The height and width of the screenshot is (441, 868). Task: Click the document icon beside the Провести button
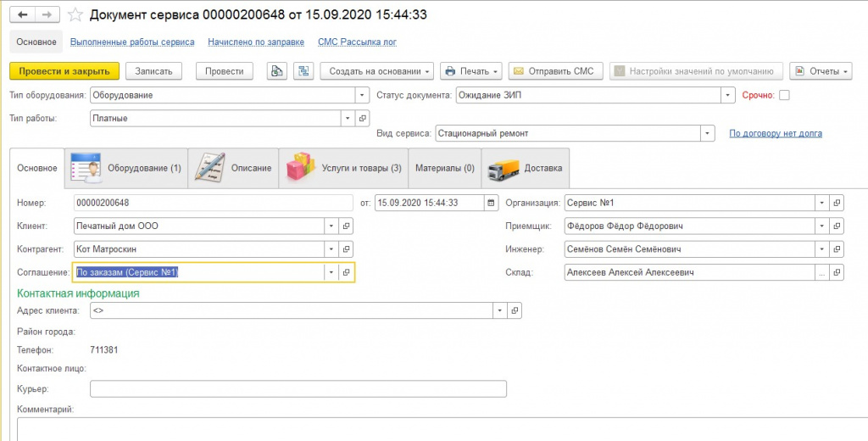click(x=277, y=71)
